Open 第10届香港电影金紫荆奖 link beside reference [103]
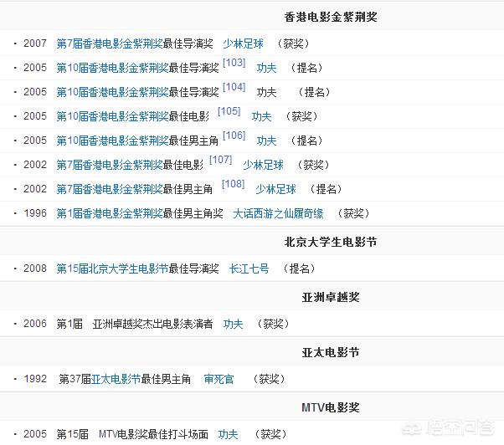 pos(112,68)
